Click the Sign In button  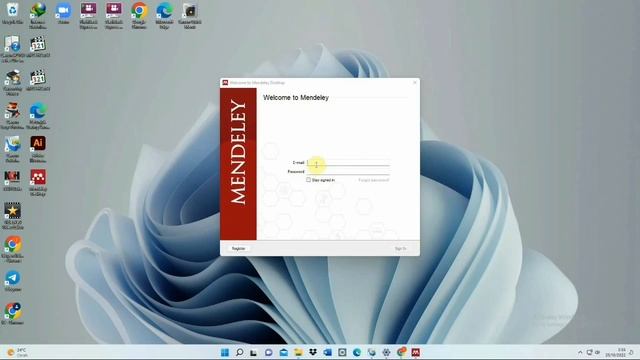point(400,248)
